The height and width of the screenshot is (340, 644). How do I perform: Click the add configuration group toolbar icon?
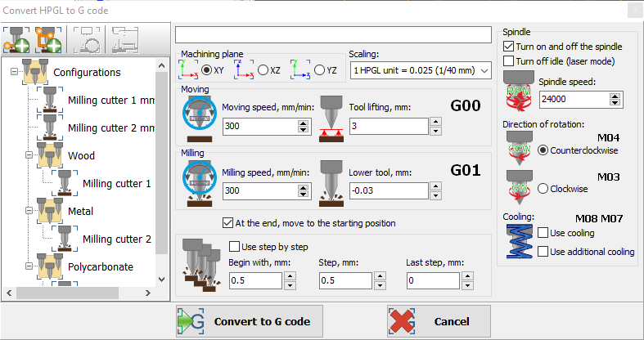click(x=48, y=40)
